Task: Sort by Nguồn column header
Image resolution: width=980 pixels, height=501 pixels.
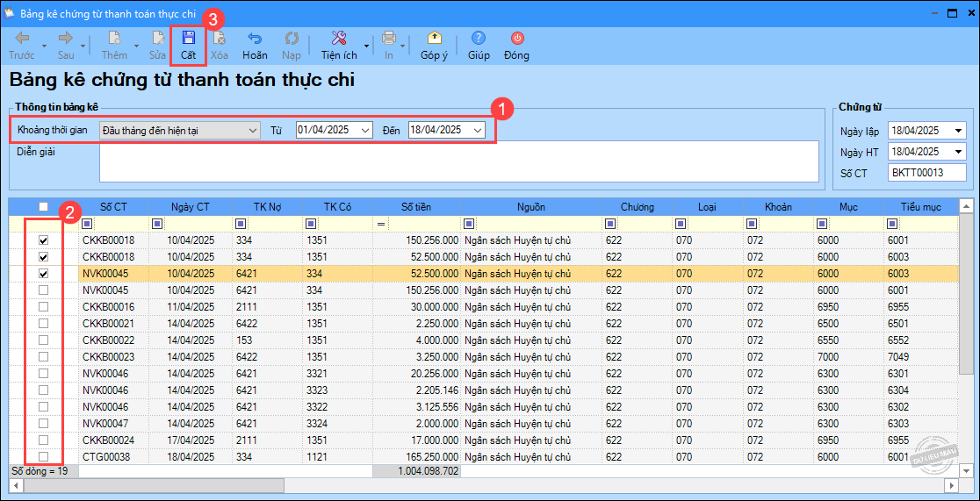Action: click(x=530, y=207)
